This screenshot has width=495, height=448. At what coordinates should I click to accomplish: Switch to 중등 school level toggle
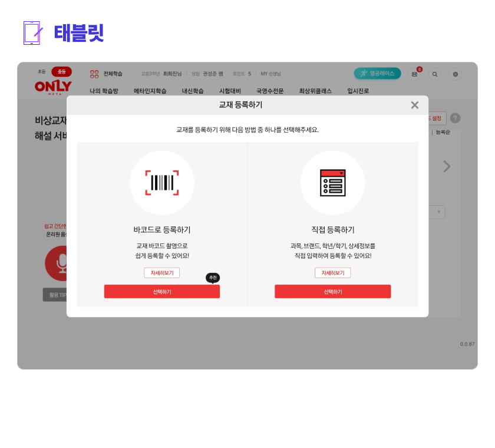click(x=61, y=72)
